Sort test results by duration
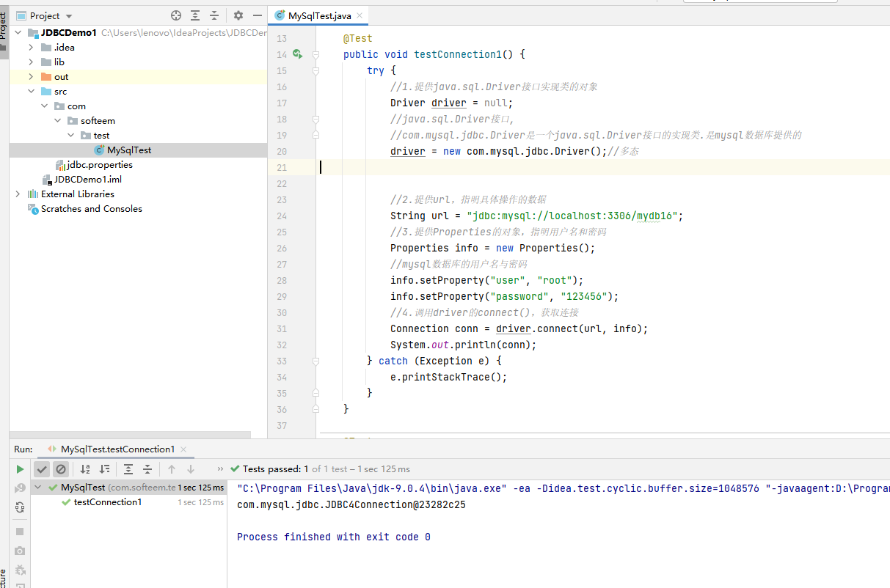This screenshot has width=890, height=588. pos(104,469)
